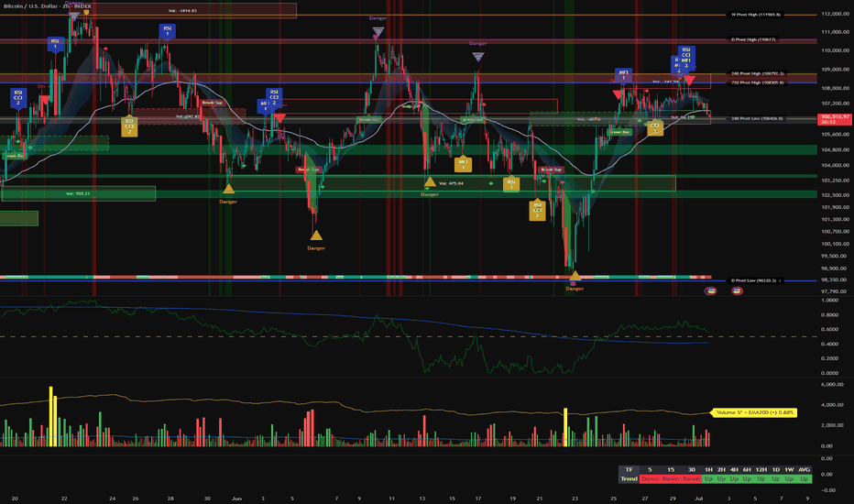The height and width of the screenshot is (504, 854).
Task: Click the 240 Pivot Low level label
Action: click(757, 118)
